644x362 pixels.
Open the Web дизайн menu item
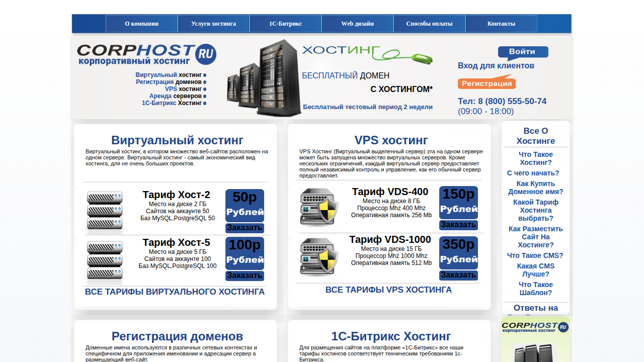357,24
